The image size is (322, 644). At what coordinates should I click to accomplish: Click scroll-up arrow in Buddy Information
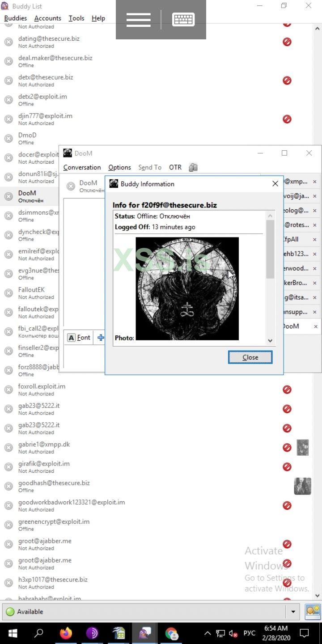click(x=270, y=216)
